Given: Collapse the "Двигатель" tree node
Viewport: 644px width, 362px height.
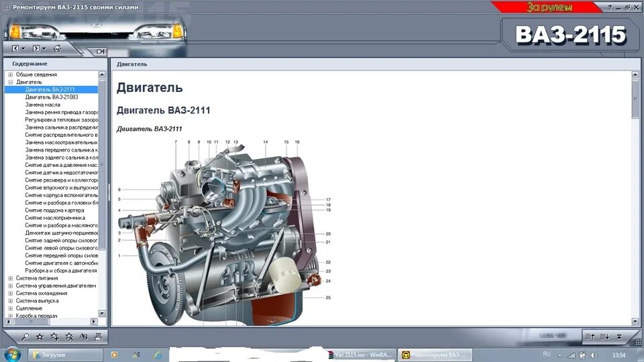Looking at the screenshot, I should point(10,82).
